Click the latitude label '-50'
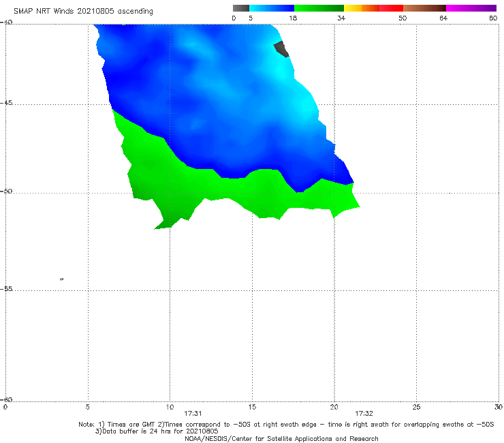Image resolution: width=504 pixels, height=443 pixels. (x=6, y=191)
